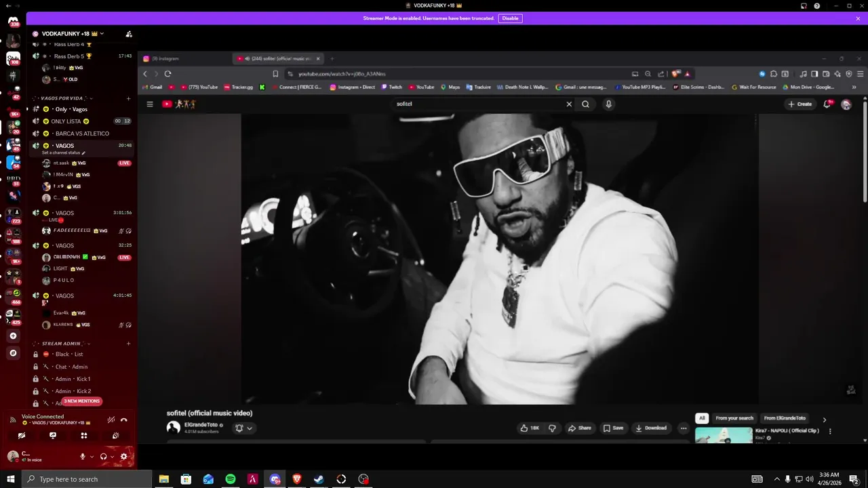Disable Streamer Mode in the banner
The image size is (868, 488).
coord(510,18)
